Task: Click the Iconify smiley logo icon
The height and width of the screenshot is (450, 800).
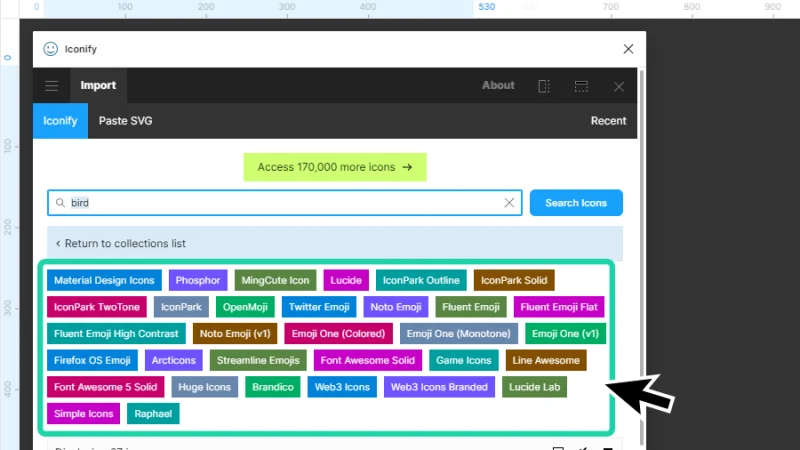Action: tap(51, 49)
